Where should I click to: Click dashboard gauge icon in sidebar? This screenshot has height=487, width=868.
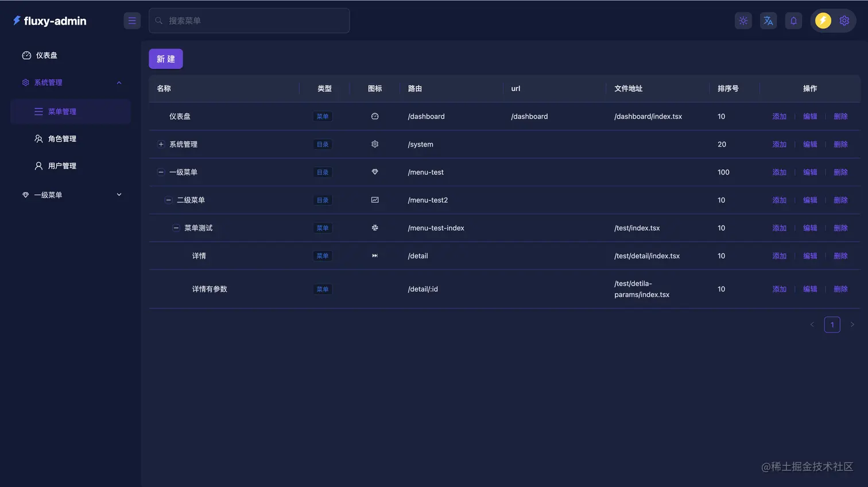point(26,55)
